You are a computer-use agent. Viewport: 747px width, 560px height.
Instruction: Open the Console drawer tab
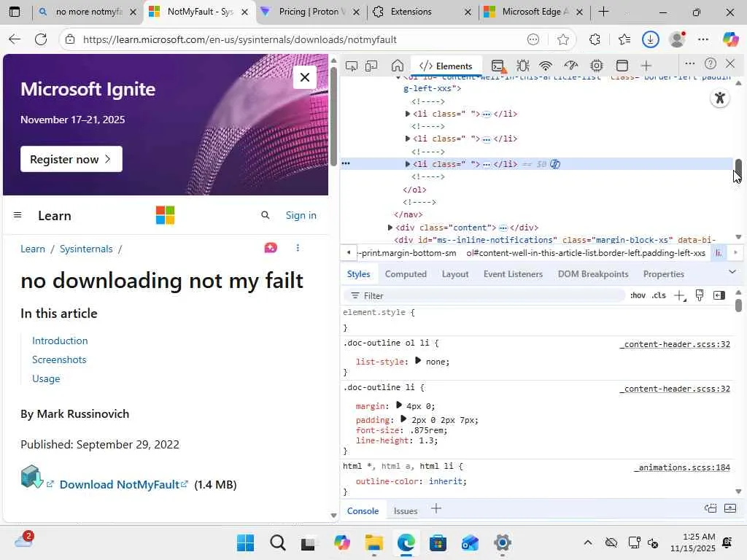click(x=363, y=511)
